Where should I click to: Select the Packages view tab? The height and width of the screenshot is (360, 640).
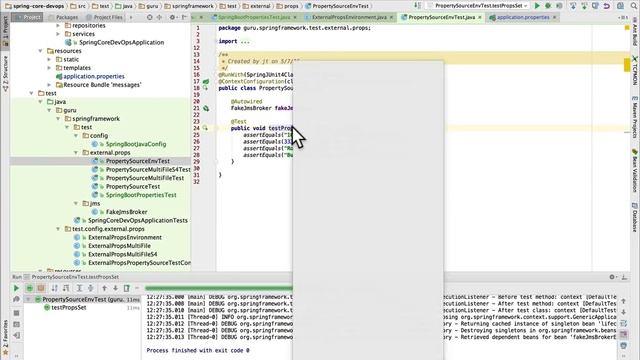pos(63,17)
